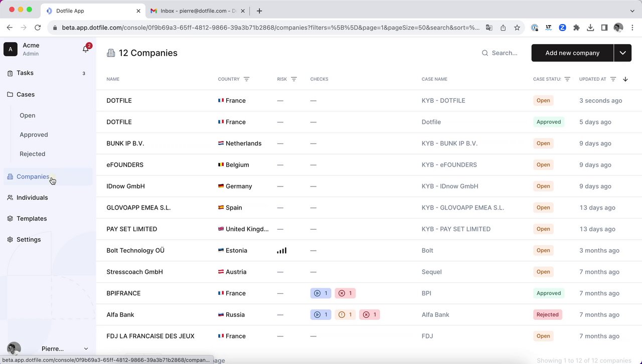Image resolution: width=642 pixels, height=364 pixels.
Task: Click the Chrome profile avatar
Action: click(618, 28)
